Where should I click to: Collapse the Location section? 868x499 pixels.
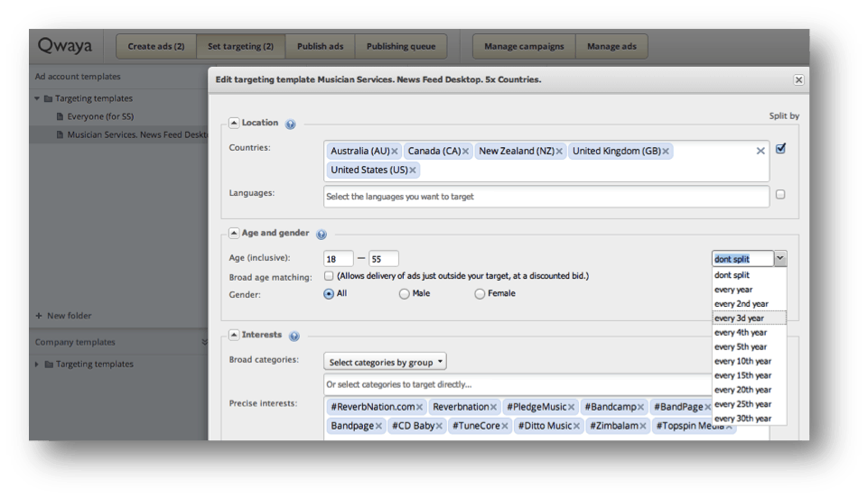pyautogui.click(x=234, y=123)
